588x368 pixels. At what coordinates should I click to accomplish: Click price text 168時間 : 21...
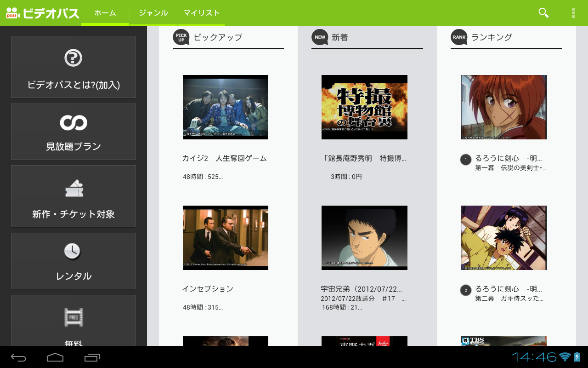[x=342, y=307]
